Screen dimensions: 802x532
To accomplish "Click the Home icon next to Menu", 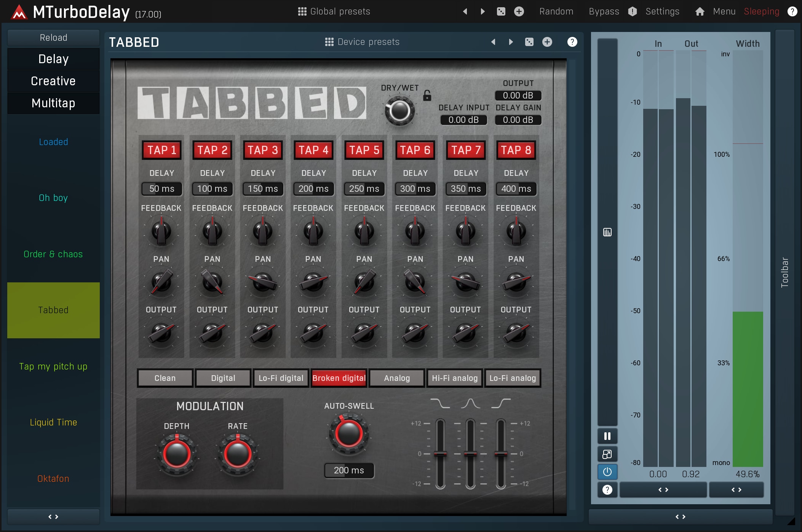I will pos(700,11).
